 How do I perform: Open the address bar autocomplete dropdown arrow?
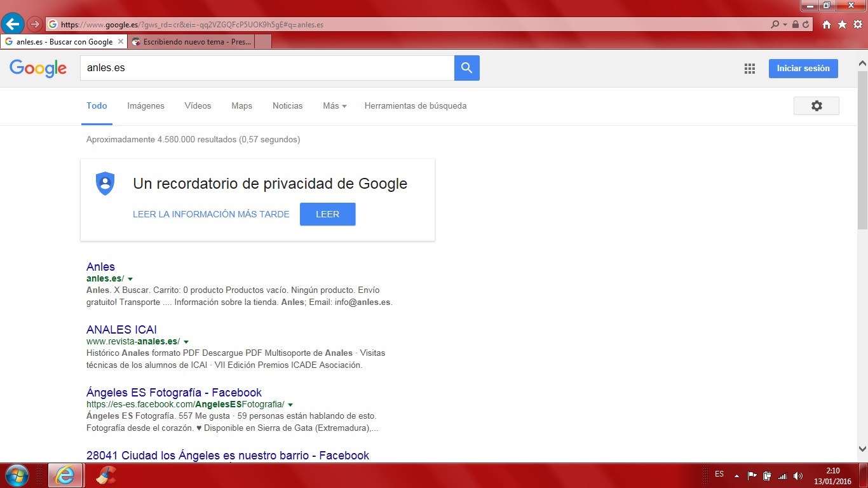(x=785, y=25)
